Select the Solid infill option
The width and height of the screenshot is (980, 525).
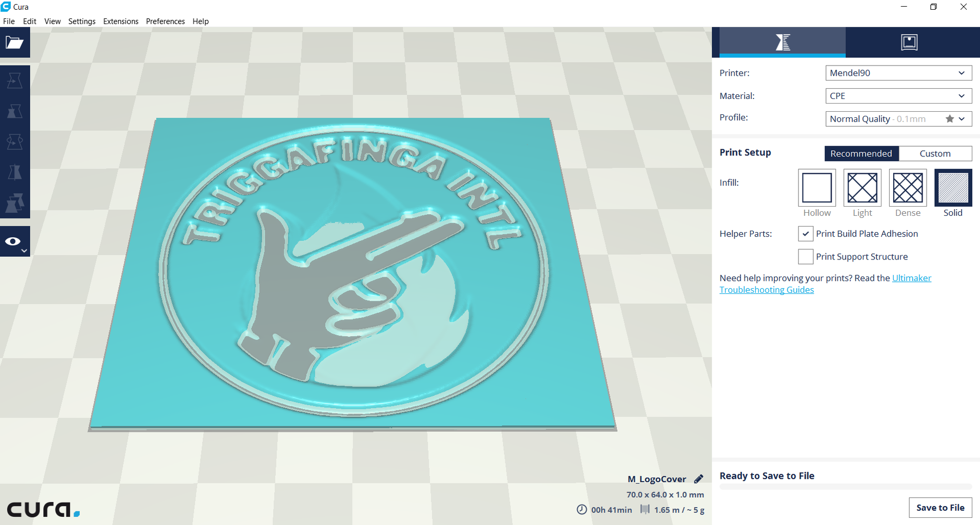(953, 188)
